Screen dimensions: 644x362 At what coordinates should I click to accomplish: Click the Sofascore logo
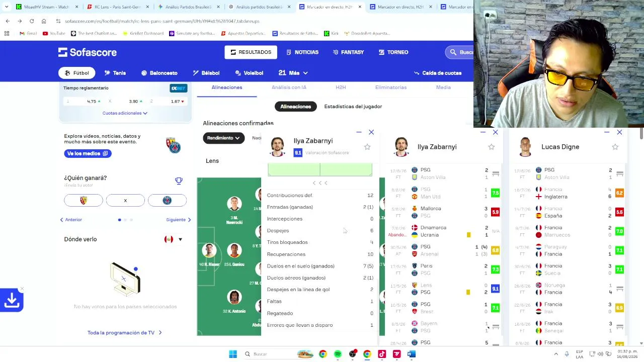[x=88, y=52]
